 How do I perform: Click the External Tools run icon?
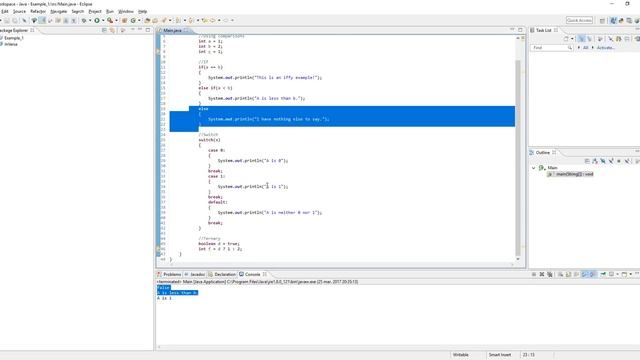[x=110, y=20]
